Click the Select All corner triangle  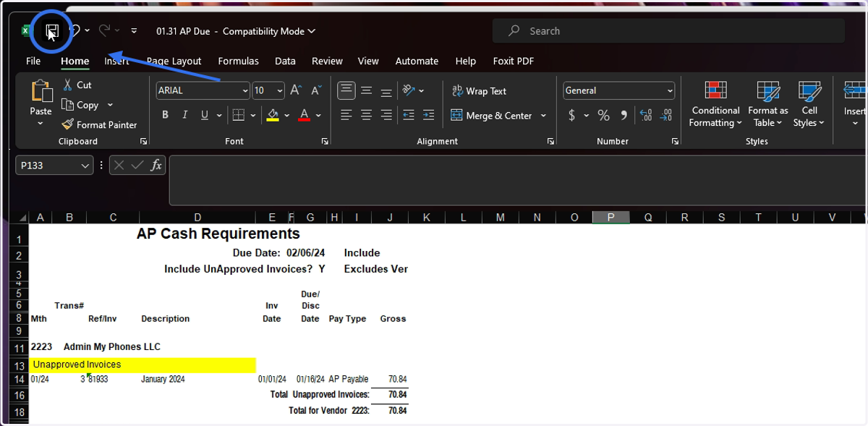(24, 218)
